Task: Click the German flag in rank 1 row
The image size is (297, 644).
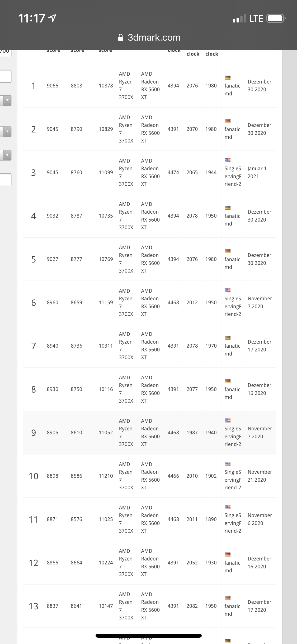Action: 228,78
